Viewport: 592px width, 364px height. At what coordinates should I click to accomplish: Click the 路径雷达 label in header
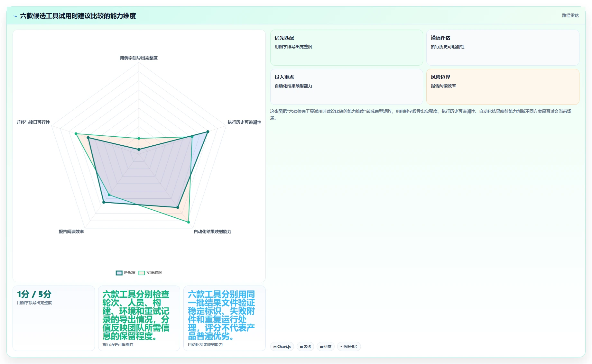click(570, 15)
